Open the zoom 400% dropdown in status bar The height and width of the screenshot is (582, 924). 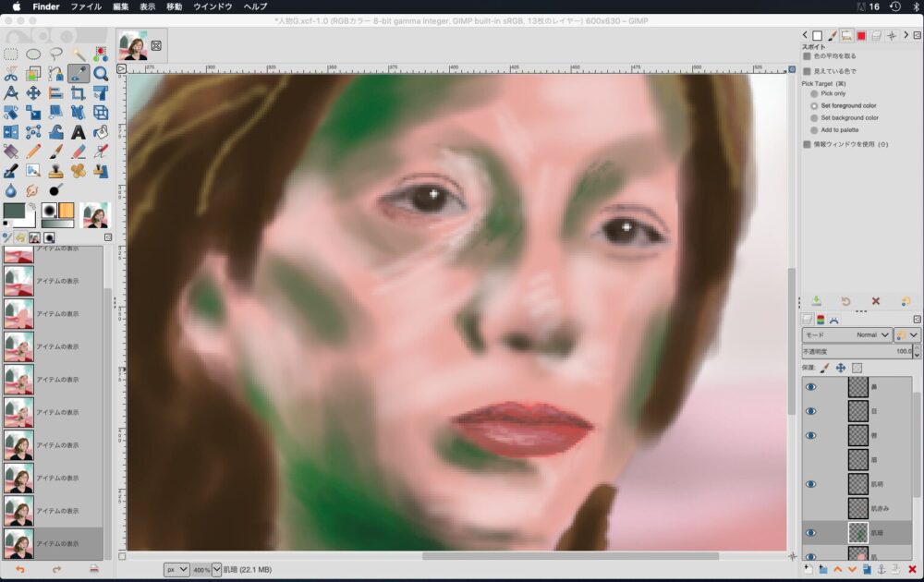click(x=216, y=570)
